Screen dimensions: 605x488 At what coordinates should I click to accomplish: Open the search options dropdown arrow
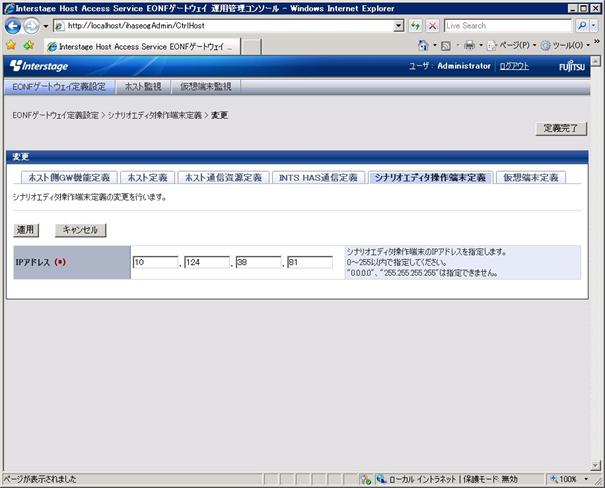tap(594, 26)
